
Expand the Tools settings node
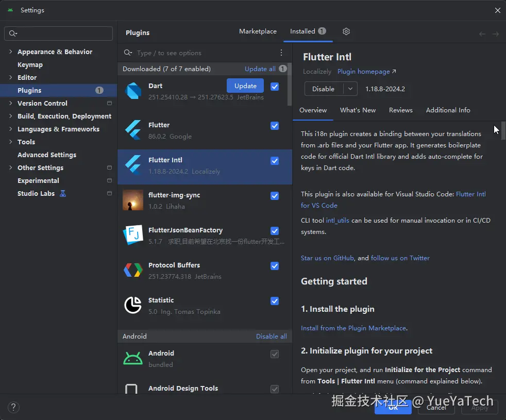click(11, 142)
